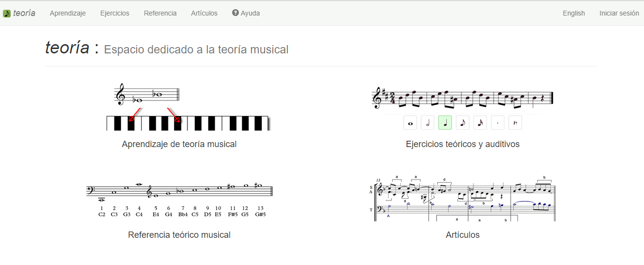The image size is (644, 265).
Task: Switch site language to English
Action: [x=574, y=13]
